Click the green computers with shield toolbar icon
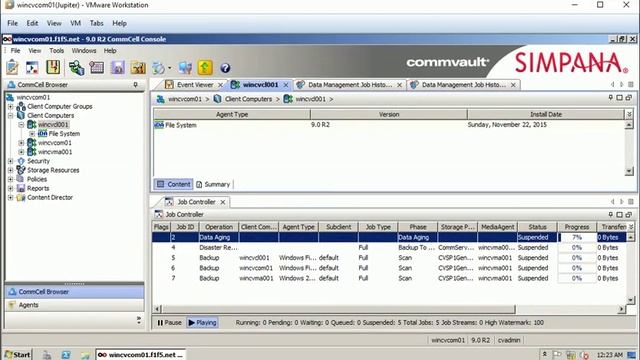 coord(76,67)
